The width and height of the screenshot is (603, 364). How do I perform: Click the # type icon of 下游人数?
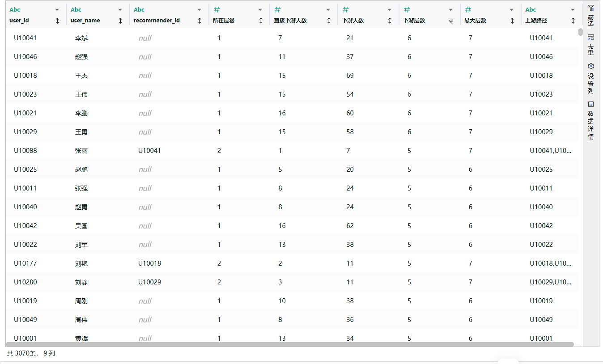(x=345, y=9)
